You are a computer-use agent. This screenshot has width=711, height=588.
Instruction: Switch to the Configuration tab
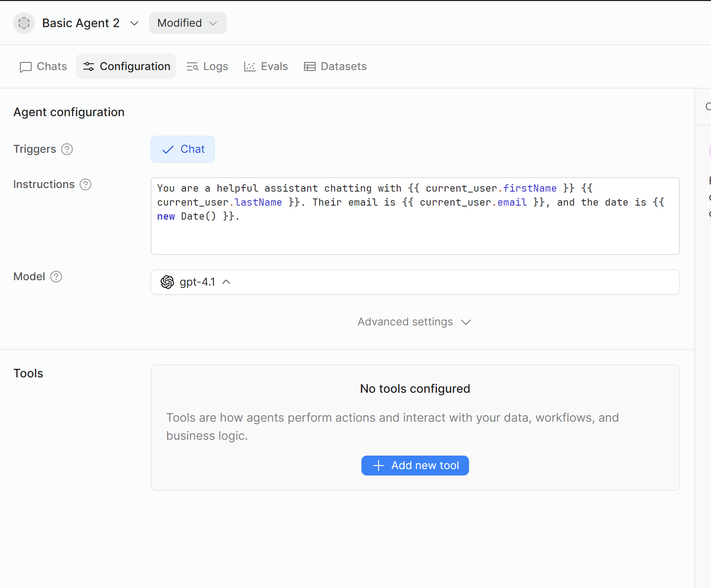126,66
